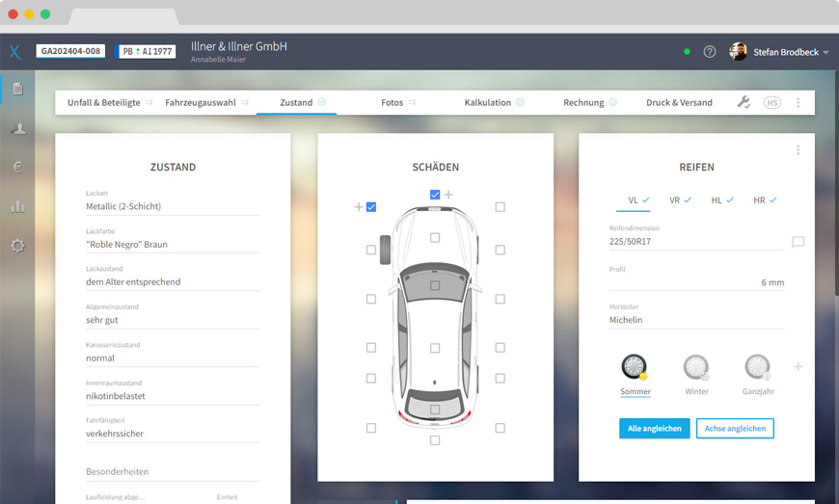Image resolution: width=839 pixels, height=504 pixels.
Task: Uncheck the top center damage checkbox
Action: (435, 195)
